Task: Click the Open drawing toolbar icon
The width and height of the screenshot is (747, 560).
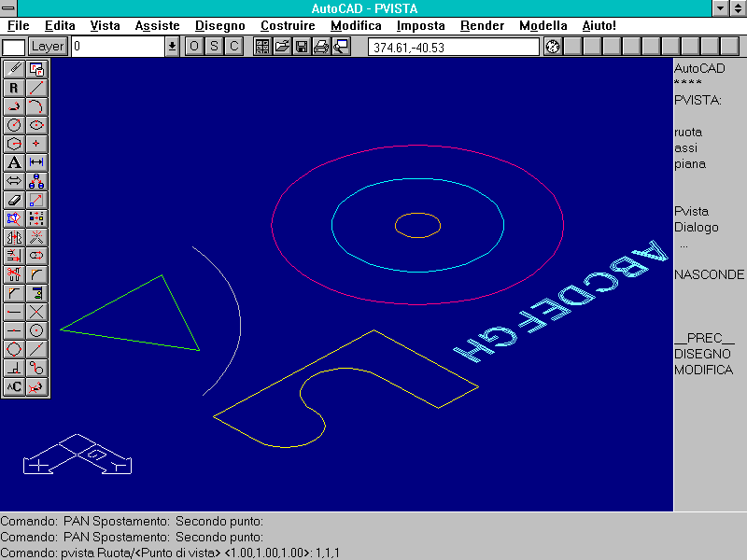Action: pos(282,47)
